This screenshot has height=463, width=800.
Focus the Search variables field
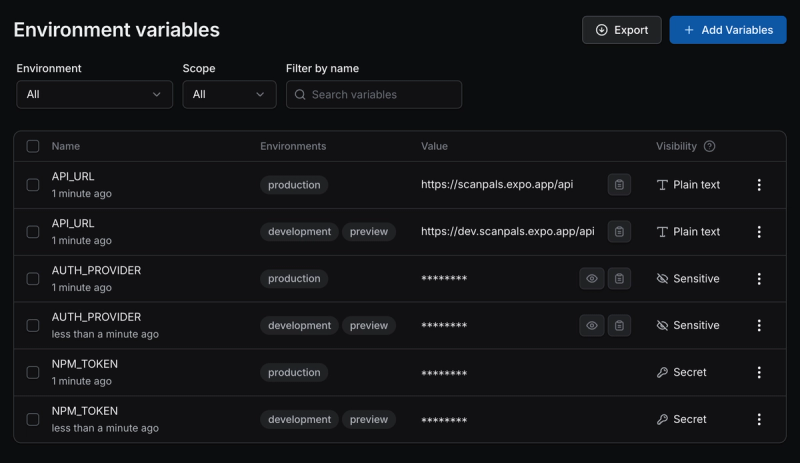pos(374,94)
